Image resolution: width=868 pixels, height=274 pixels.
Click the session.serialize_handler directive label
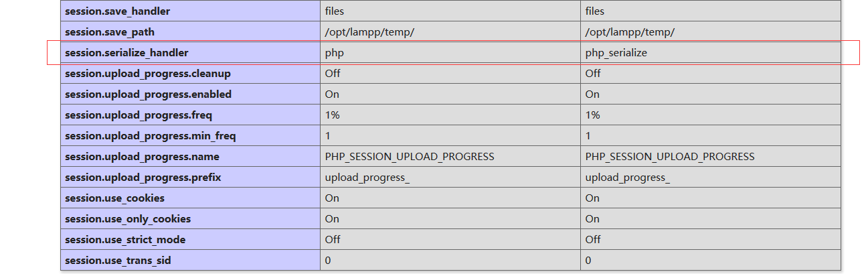[x=126, y=52]
